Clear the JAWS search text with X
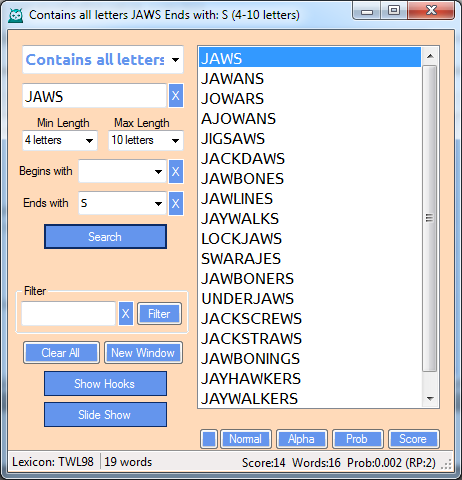Viewport: 462px width, 480px height. (176, 96)
